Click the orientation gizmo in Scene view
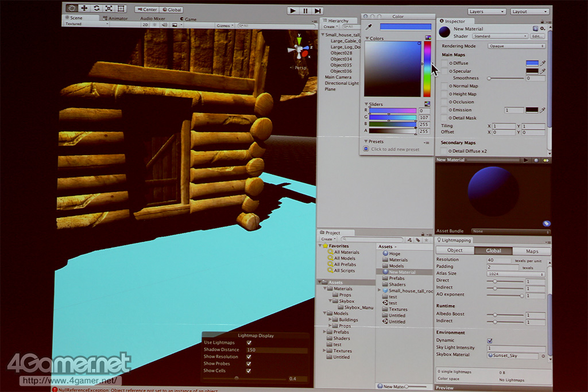 [300, 49]
